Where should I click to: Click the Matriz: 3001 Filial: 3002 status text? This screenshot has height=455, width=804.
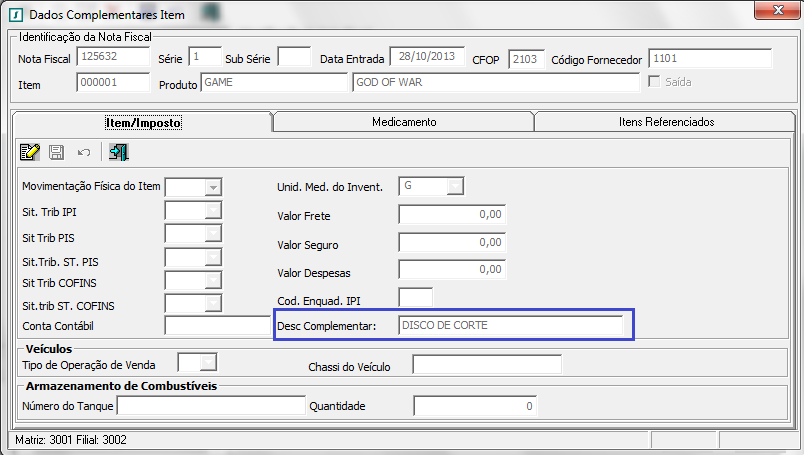[71, 440]
